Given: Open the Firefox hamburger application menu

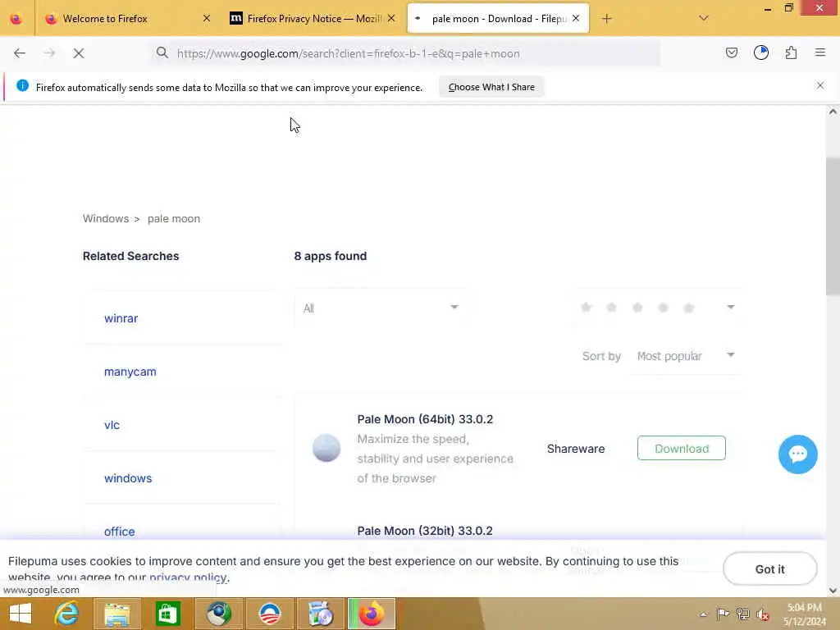Looking at the screenshot, I should (819, 52).
